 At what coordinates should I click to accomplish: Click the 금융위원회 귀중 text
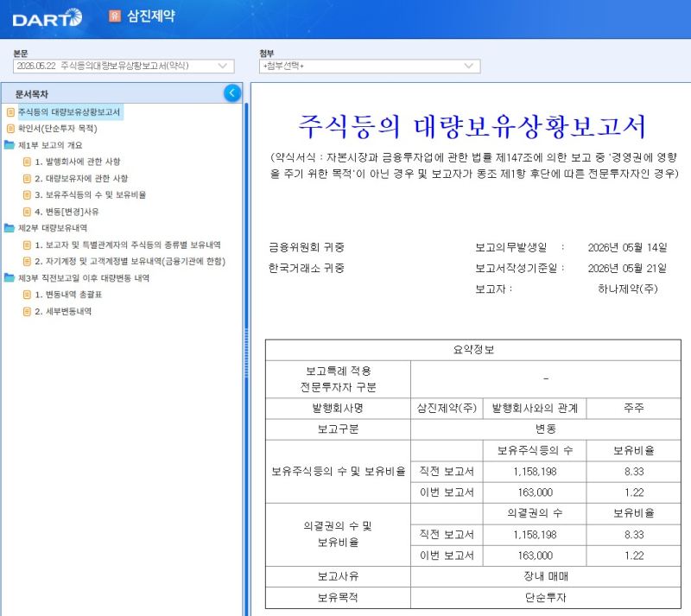click(307, 248)
